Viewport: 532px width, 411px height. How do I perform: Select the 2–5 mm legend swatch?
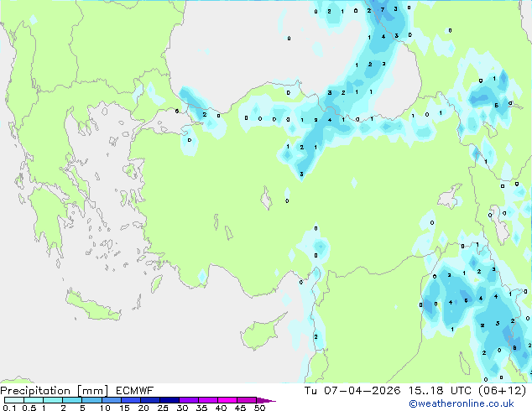[x=72, y=400]
